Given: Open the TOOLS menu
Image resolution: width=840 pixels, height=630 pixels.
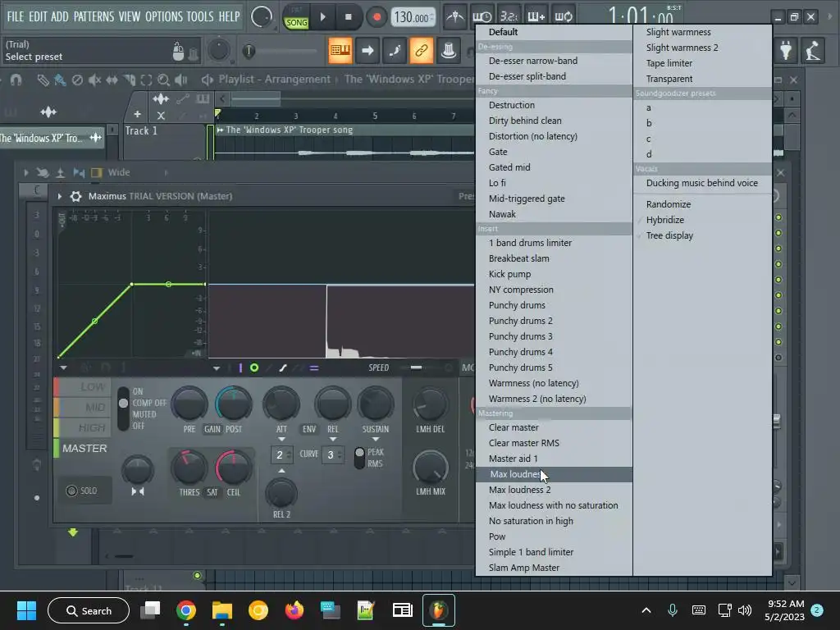Looking at the screenshot, I should (200, 16).
